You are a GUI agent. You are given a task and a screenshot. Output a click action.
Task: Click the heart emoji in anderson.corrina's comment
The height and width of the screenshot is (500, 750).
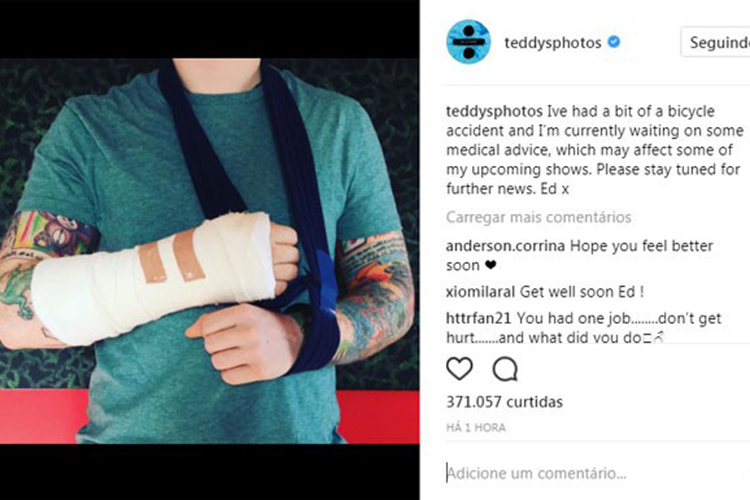(490, 265)
